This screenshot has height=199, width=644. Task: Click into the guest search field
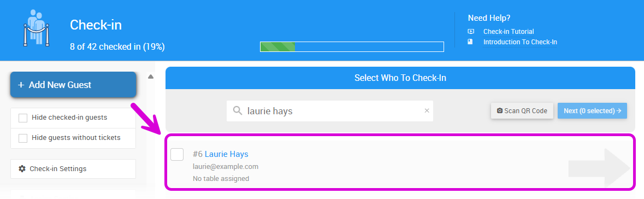pyautogui.click(x=330, y=110)
